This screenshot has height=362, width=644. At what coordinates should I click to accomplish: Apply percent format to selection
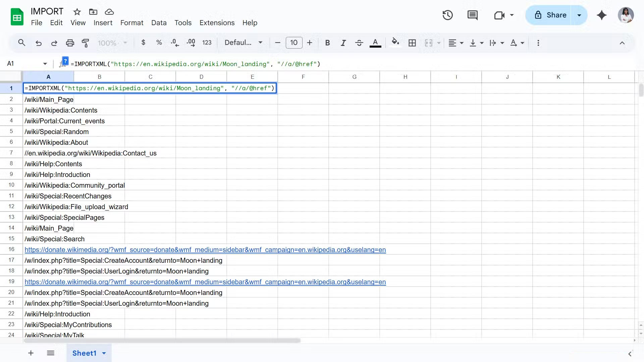point(159,43)
